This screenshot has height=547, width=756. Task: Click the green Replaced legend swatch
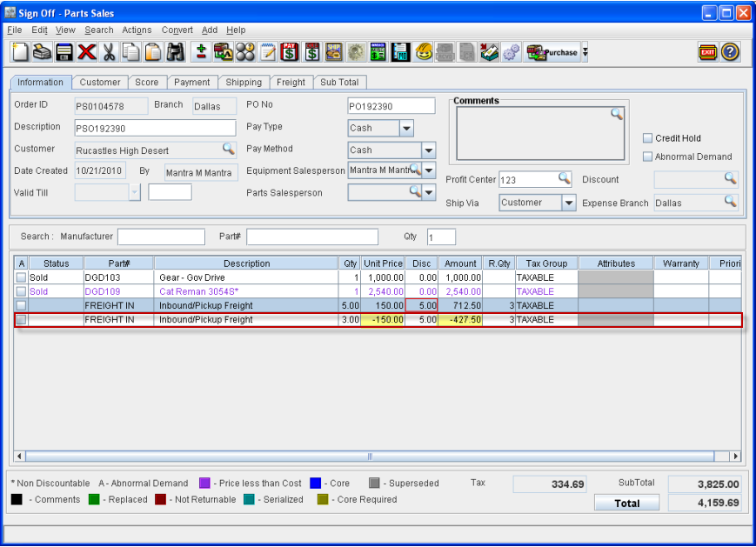pos(94,499)
